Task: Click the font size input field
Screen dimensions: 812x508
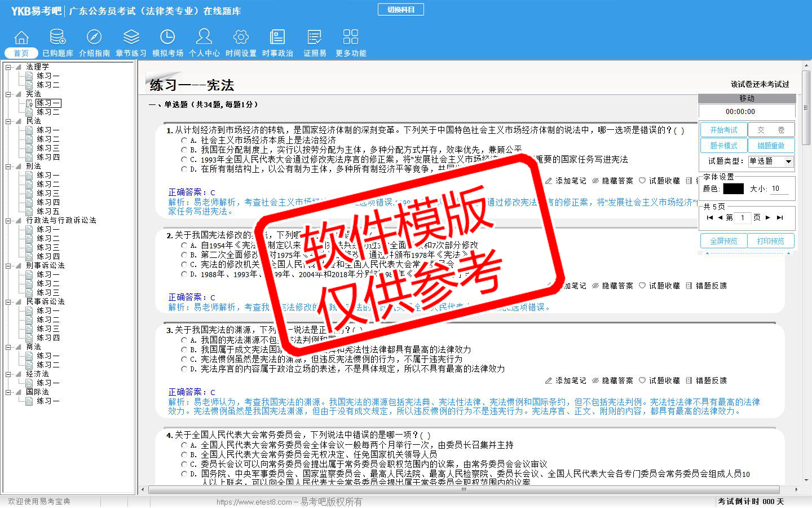Action: [779, 189]
